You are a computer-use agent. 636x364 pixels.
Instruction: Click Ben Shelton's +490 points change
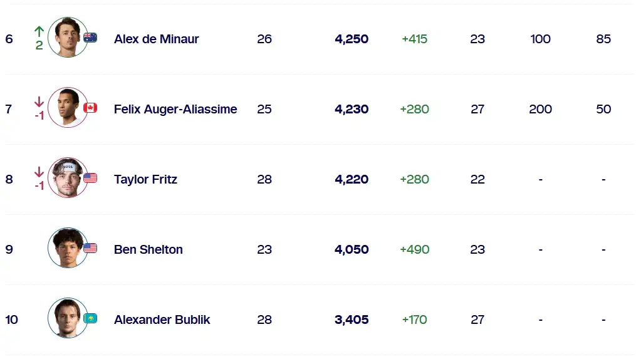415,249
